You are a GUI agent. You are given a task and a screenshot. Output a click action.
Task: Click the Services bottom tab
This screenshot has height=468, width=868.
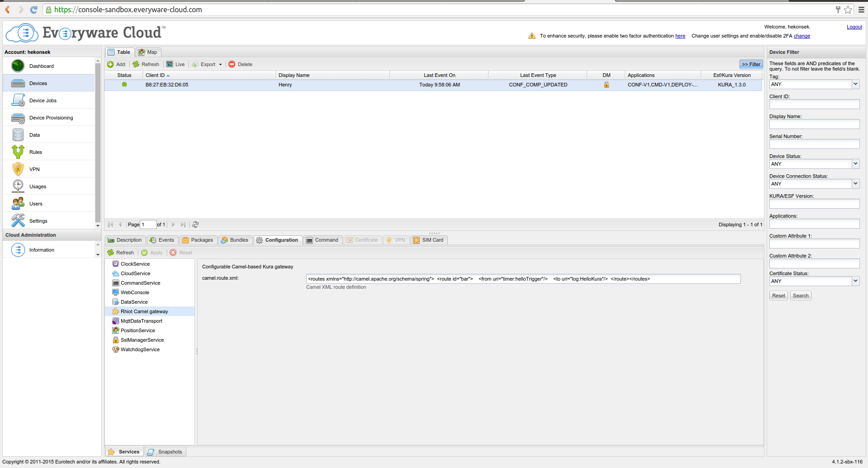click(x=124, y=452)
